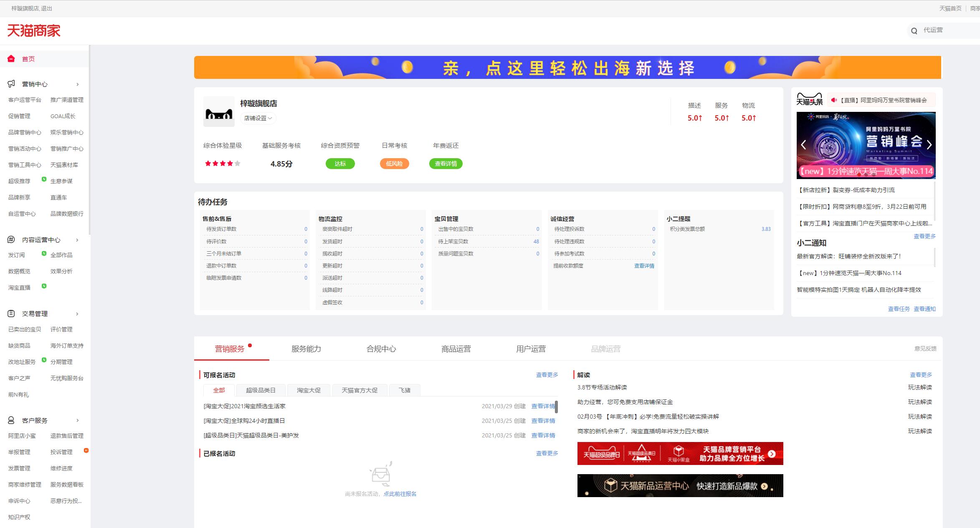
Task: Open the 天猫品牌营销平台 red banner
Action: (x=680, y=453)
